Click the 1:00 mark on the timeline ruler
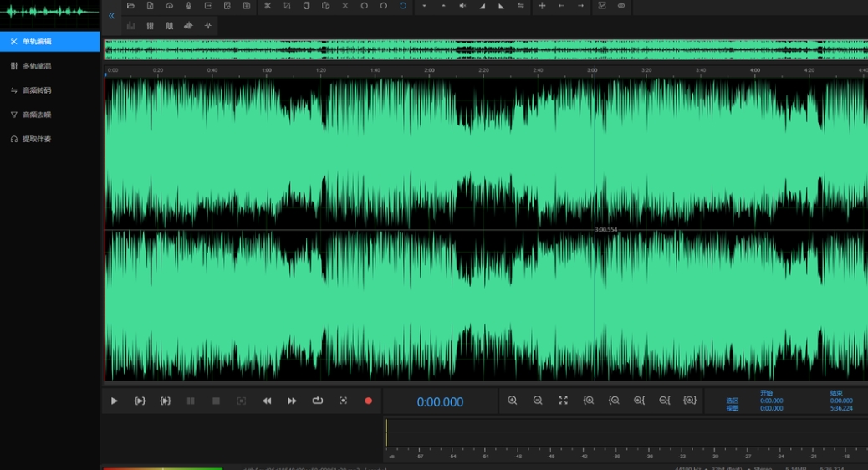This screenshot has width=868, height=470. coord(267,70)
